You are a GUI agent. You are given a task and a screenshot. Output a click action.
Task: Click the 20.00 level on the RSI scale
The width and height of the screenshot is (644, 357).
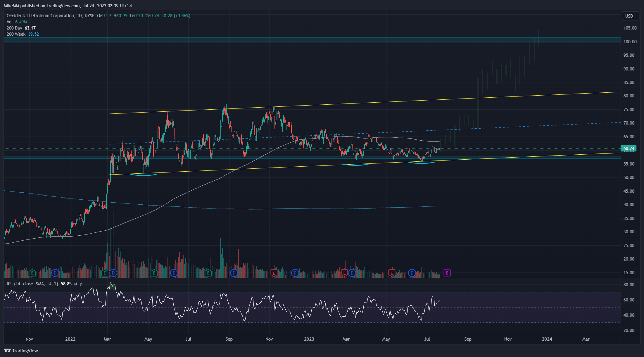click(629, 330)
